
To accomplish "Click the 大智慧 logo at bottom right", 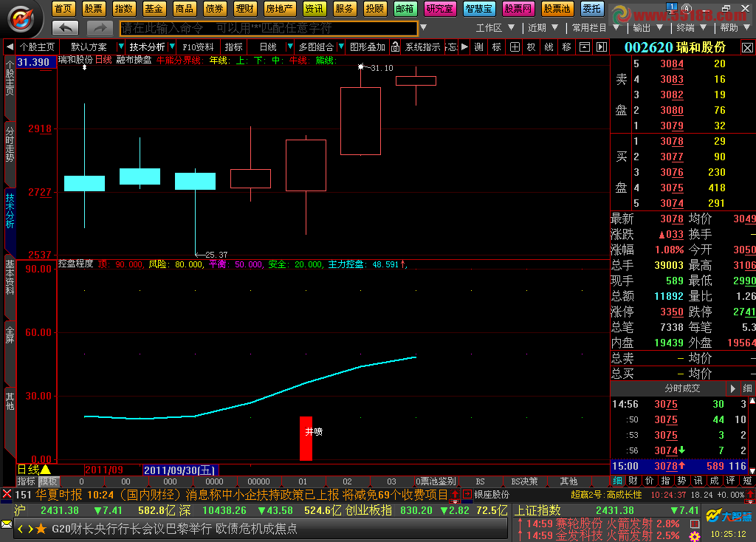I will [729, 516].
